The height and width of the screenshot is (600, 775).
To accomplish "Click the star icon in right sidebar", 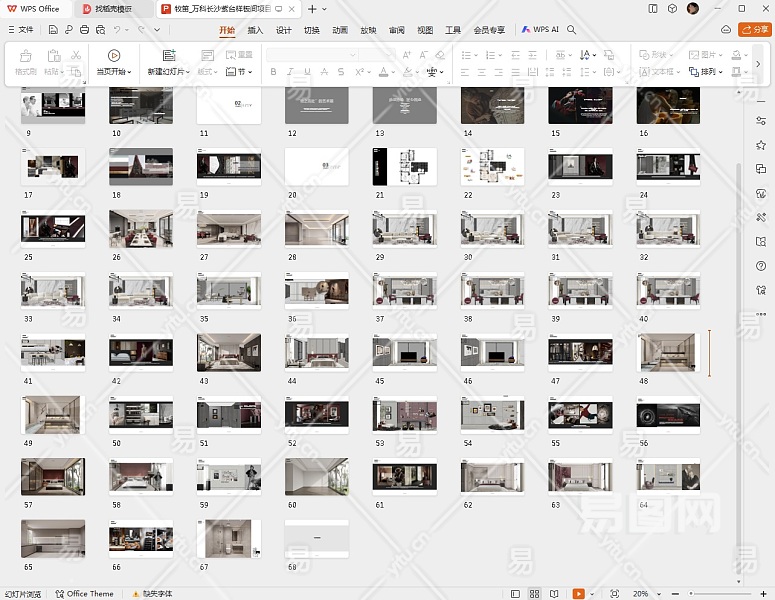I will point(762,145).
